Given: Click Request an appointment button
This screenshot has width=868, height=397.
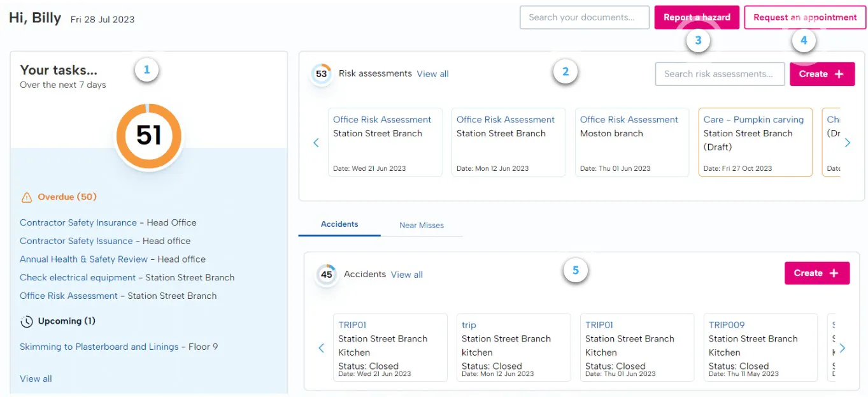Looking at the screenshot, I should (804, 18).
